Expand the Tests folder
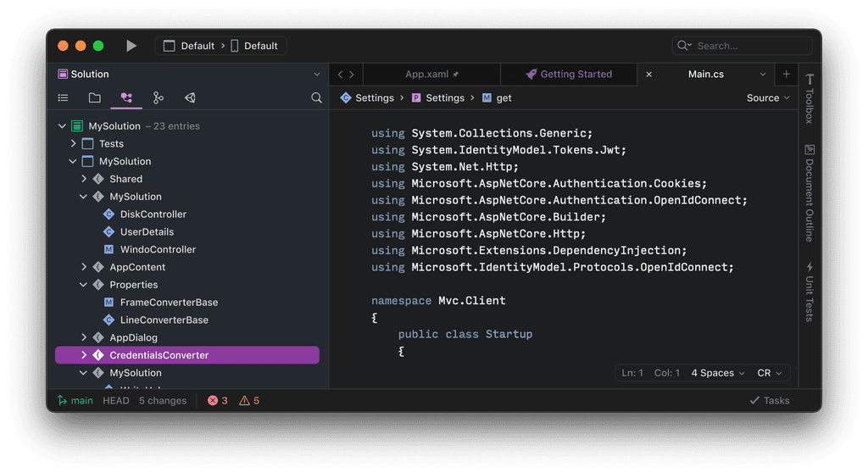The image size is (868, 473). click(x=73, y=143)
